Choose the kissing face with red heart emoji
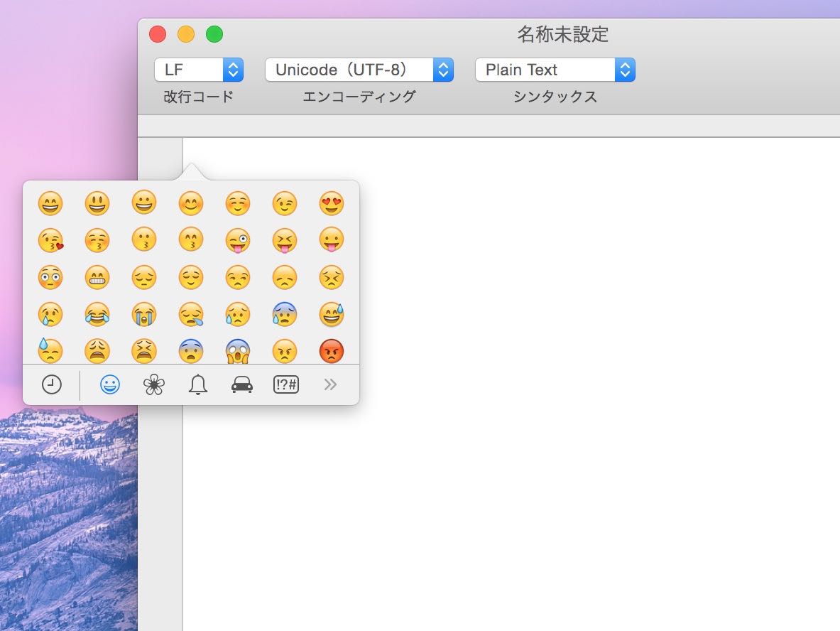840x631 pixels. [x=50, y=240]
